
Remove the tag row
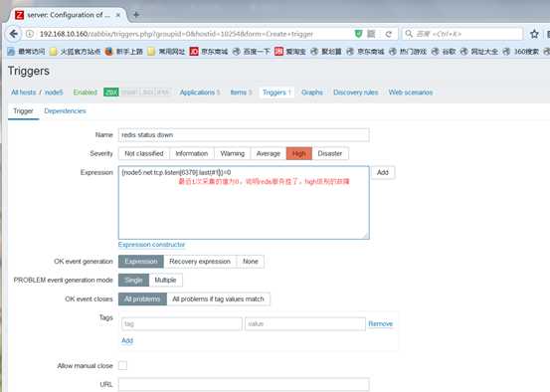click(x=380, y=323)
